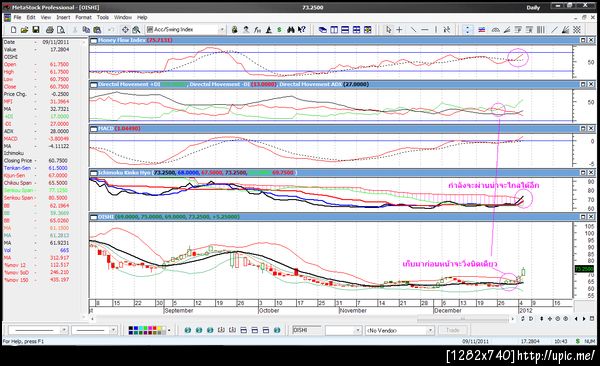Viewport: 600px width, 366px height.
Task: Select the arrow pointer tool
Action: (x=388, y=29)
